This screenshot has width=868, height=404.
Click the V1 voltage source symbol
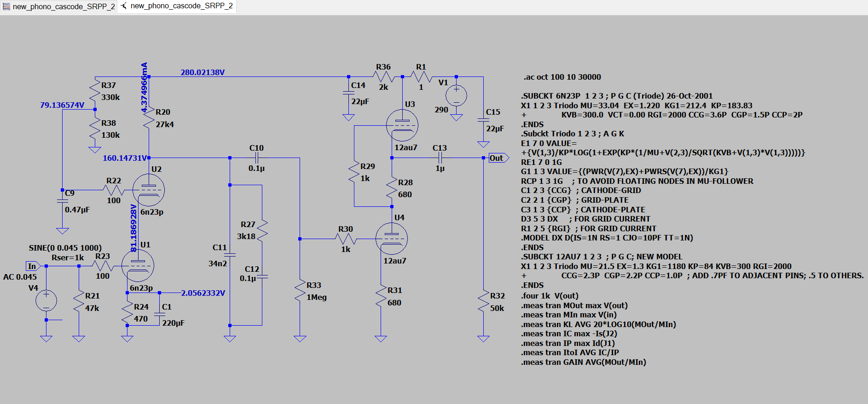(x=456, y=96)
